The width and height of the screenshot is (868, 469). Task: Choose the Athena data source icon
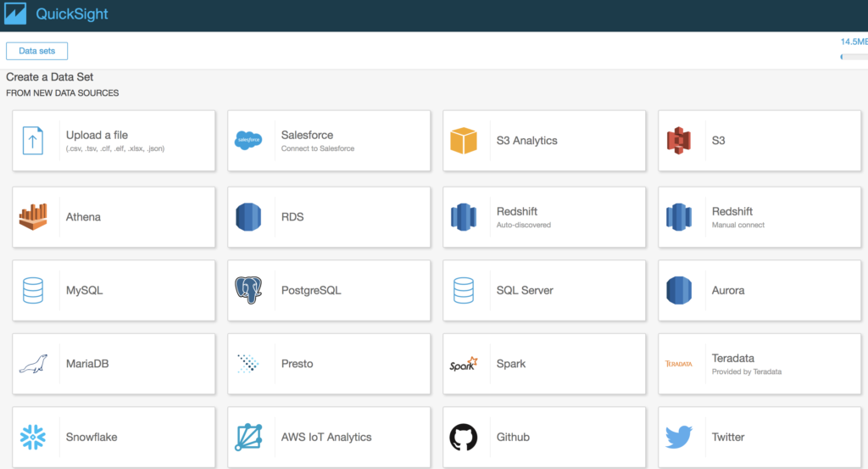[x=33, y=217]
